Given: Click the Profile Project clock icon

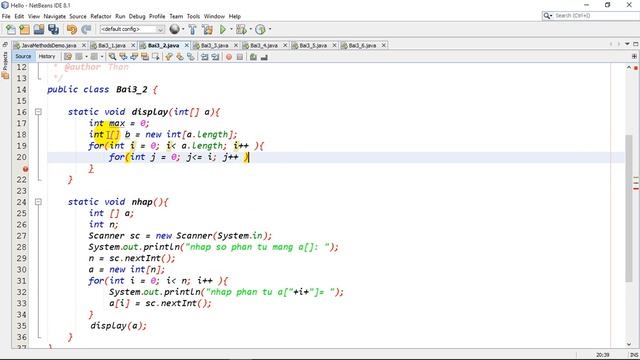Looking at the screenshot, I should point(260,29).
